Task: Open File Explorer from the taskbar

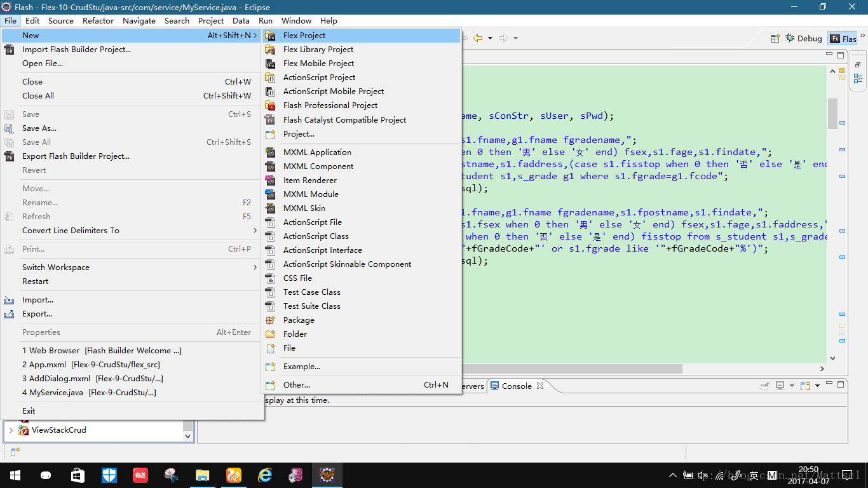Action: [x=203, y=475]
